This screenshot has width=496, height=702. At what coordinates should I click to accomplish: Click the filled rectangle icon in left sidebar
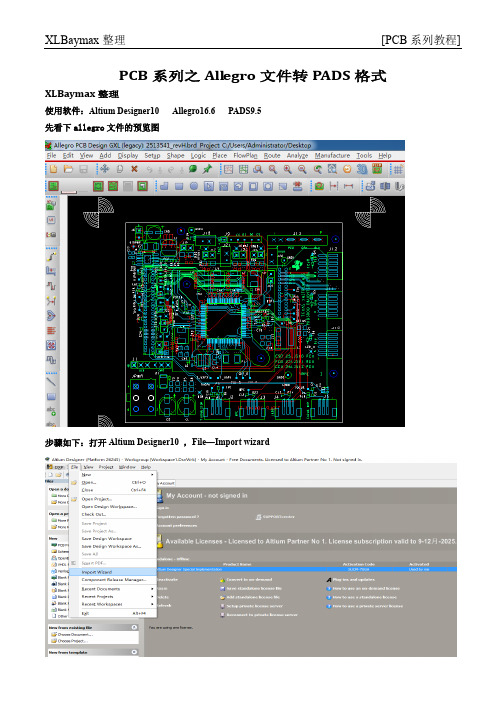coord(51,397)
